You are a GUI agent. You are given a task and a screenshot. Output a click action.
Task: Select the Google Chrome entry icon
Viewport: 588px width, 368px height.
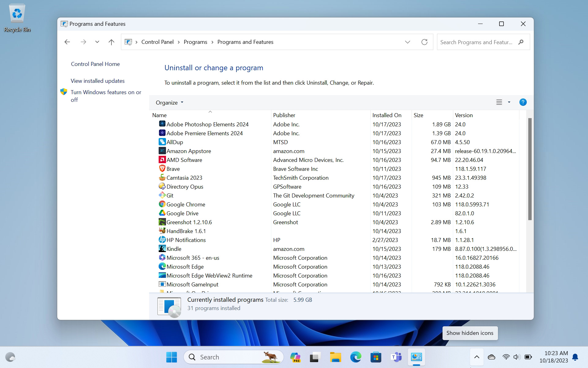(x=162, y=204)
